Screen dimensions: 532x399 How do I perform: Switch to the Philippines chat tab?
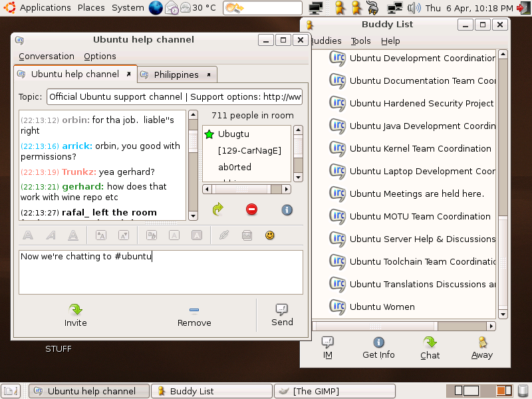176,74
